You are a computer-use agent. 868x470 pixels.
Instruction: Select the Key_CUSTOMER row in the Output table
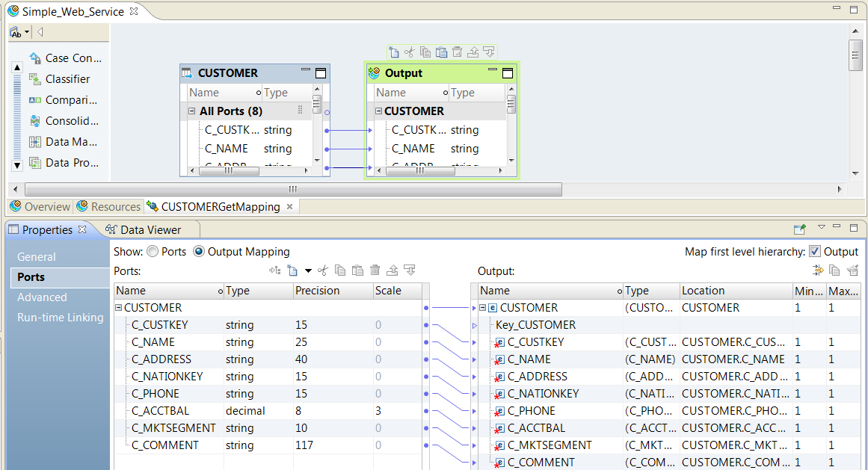668,324
